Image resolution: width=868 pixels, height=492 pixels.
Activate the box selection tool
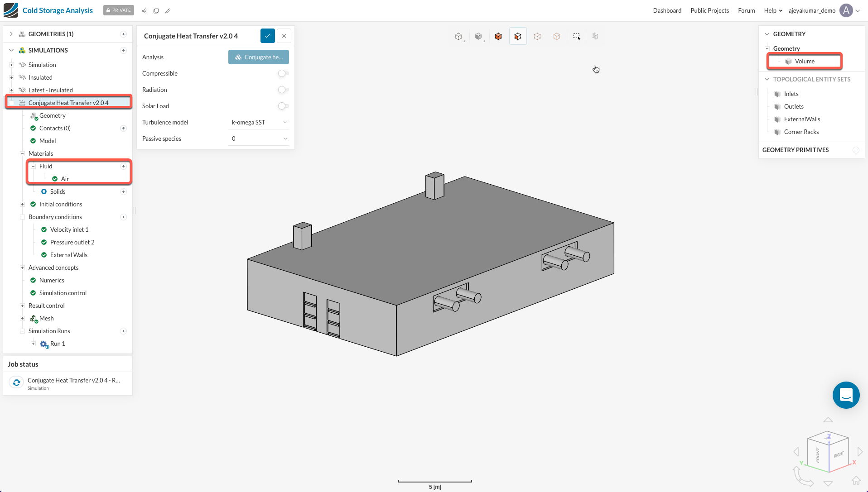[576, 36]
